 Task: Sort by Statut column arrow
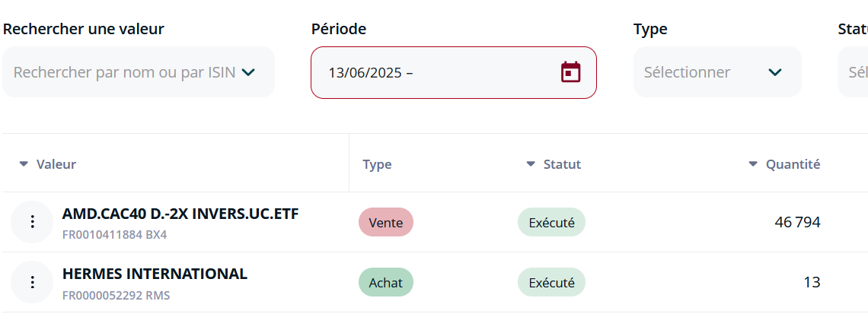point(531,164)
